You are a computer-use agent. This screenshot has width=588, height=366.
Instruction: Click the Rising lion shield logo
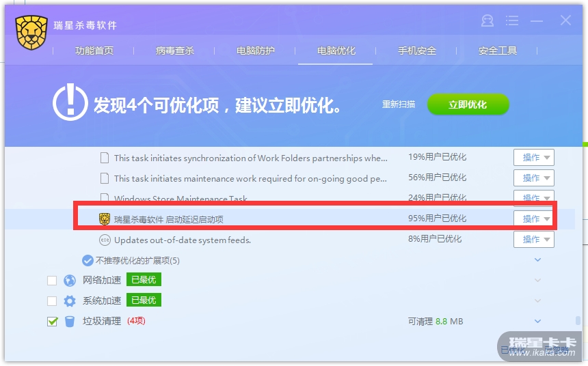[x=31, y=33]
